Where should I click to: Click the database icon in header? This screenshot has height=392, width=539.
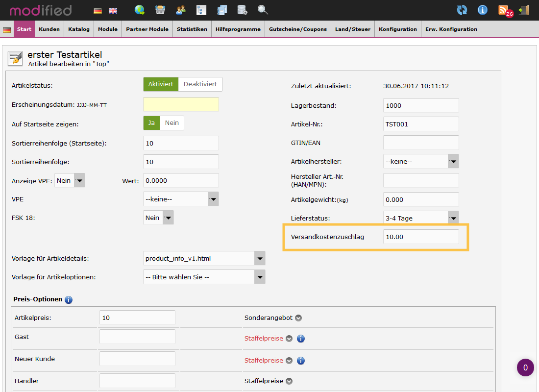pyautogui.click(x=242, y=10)
